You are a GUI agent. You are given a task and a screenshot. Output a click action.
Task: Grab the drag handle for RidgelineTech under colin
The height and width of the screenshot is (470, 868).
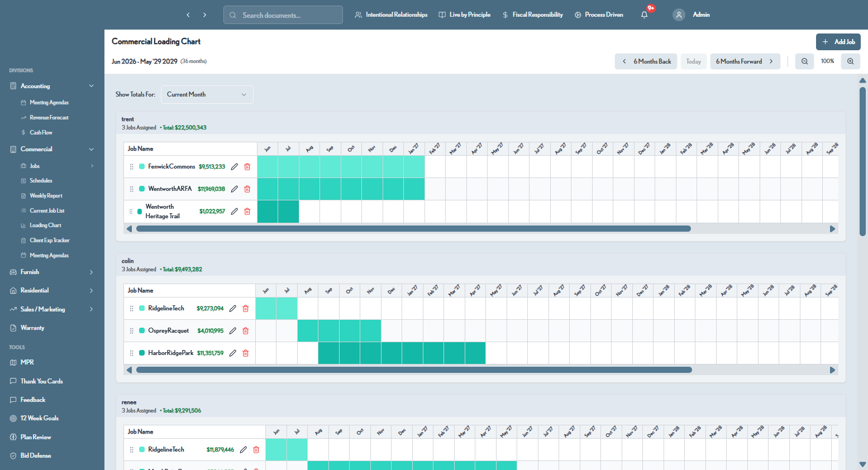tap(132, 309)
